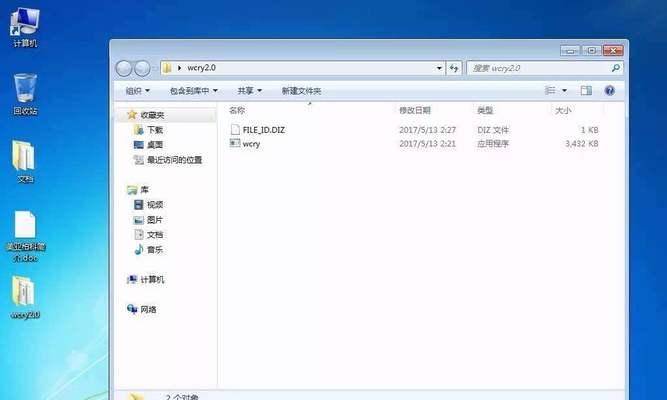This screenshot has height=400, width=667.
Task: Click the FILE_ID.DIZ file name
Action: [x=264, y=130]
